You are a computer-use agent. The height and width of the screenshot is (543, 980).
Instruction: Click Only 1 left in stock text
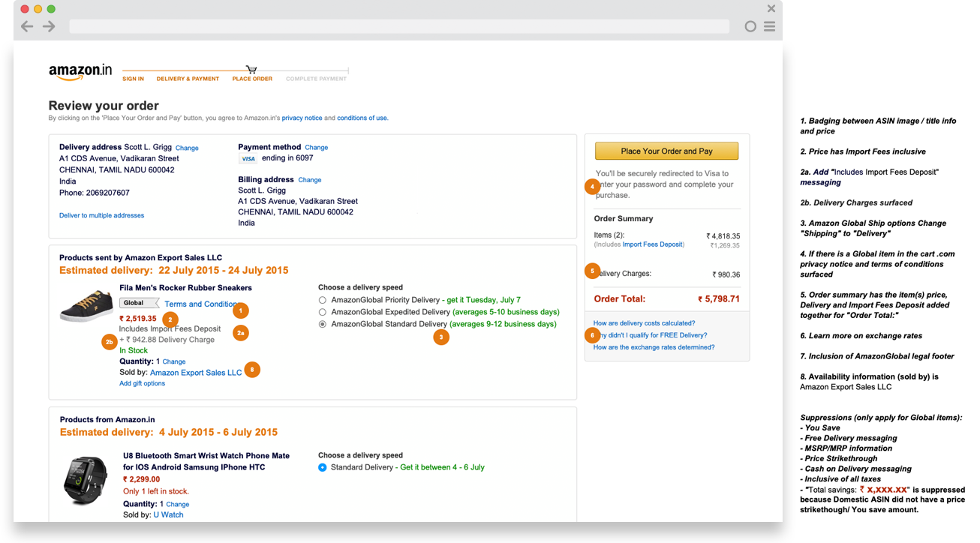tap(156, 491)
